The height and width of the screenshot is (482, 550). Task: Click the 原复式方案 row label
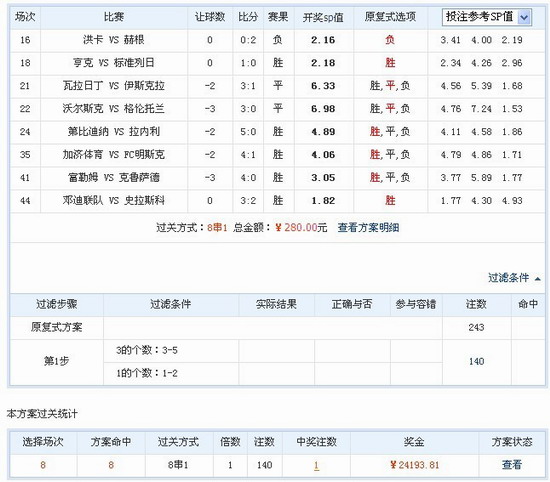click(x=56, y=327)
